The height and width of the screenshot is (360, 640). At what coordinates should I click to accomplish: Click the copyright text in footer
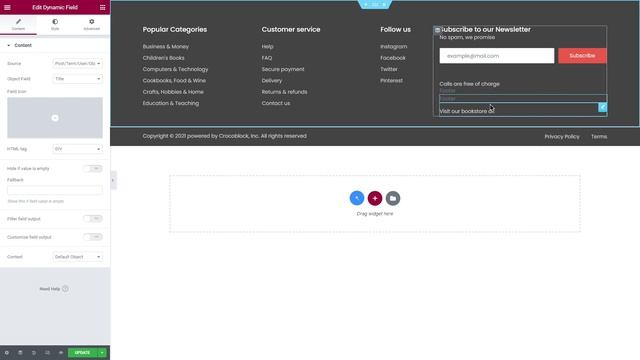pyautogui.click(x=224, y=136)
